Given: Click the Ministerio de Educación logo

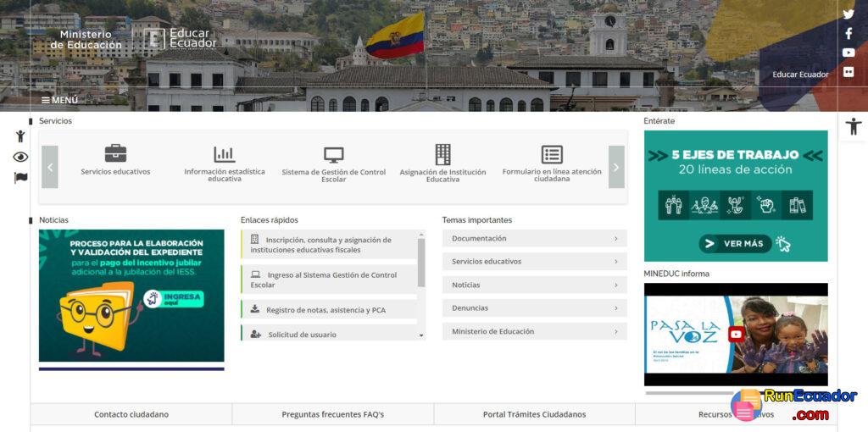Looking at the screenshot, I should point(86,39).
